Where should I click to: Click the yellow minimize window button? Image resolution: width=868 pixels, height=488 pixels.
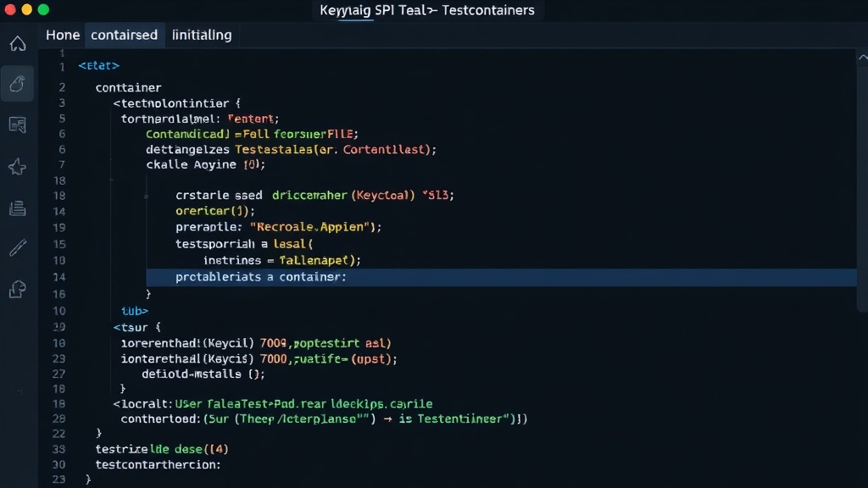click(x=26, y=9)
